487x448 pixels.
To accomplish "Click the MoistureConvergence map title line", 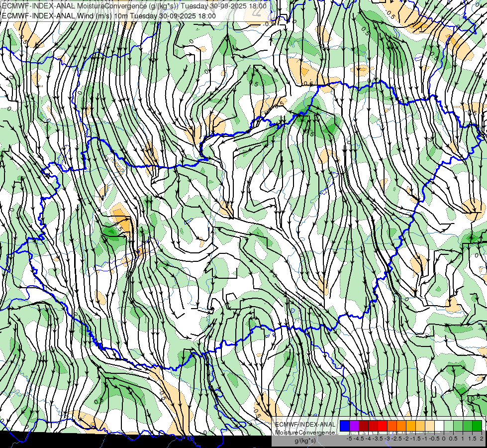I will click(x=134, y=6).
